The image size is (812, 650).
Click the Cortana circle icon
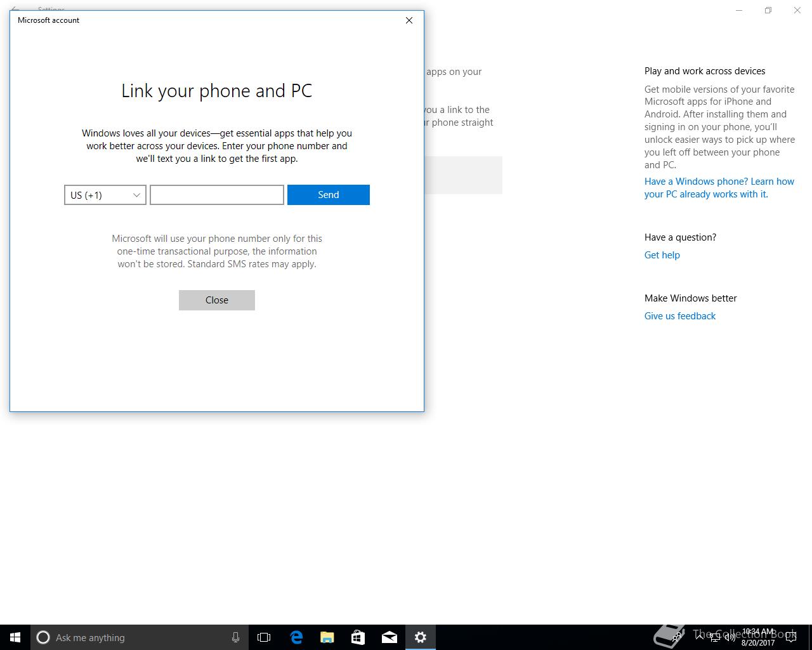[43, 637]
